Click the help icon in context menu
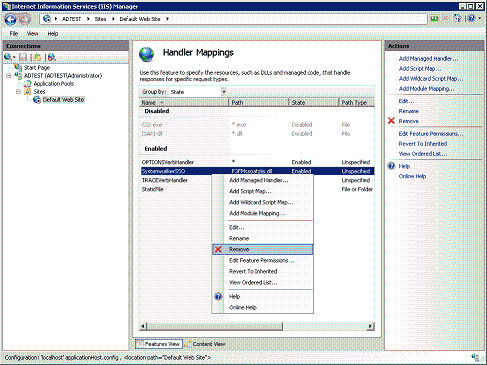The width and height of the screenshot is (487, 365). point(218,296)
